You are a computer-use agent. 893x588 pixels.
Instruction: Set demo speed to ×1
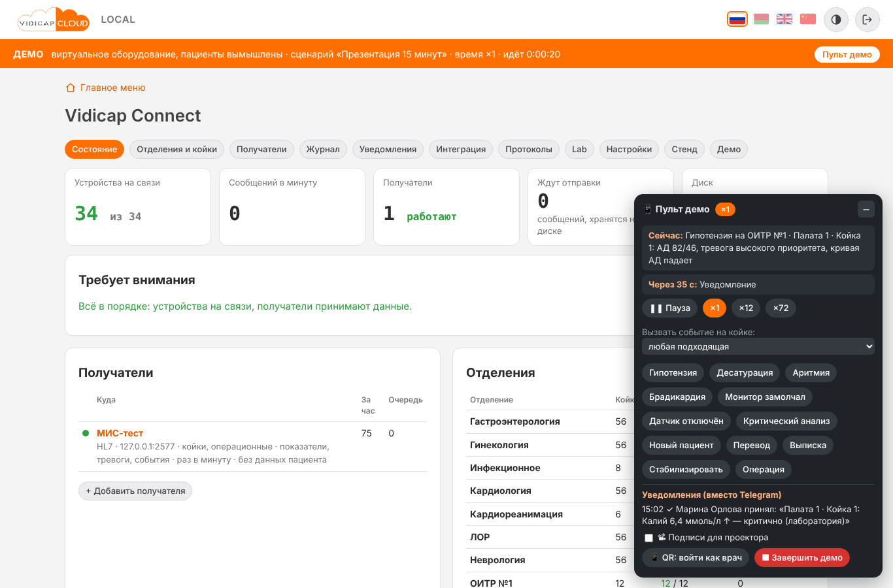pos(715,308)
